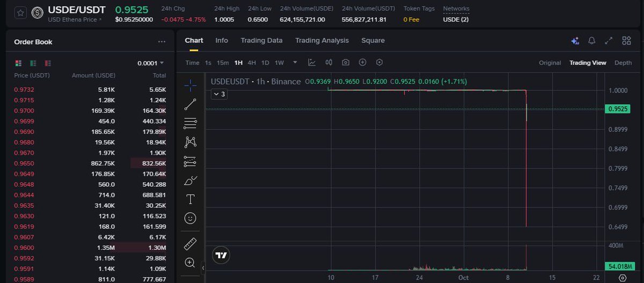Image resolution: width=644 pixels, height=283 pixels.
Task: Click the USDEUSDT 1h Binance symbol legend
Action: (256, 82)
